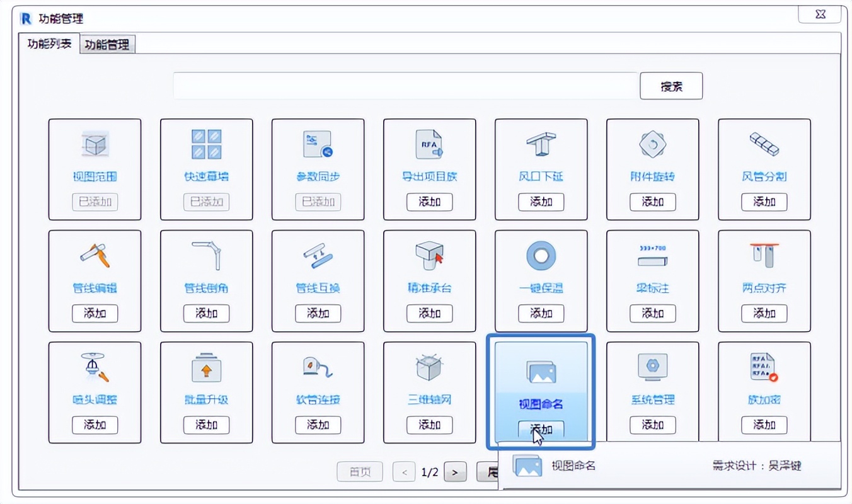This screenshot has width=852, height=504.
Task: Click the 首页 first page button
Action: (x=360, y=471)
